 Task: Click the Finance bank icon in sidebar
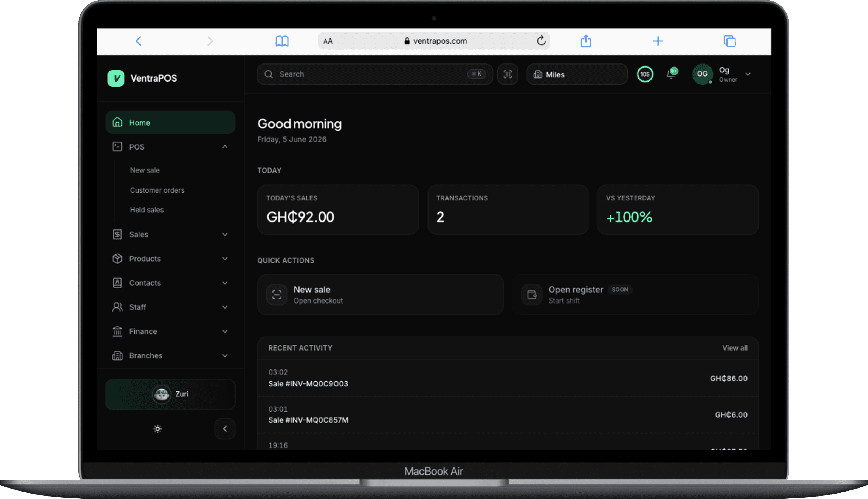pyautogui.click(x=117, y=331)
